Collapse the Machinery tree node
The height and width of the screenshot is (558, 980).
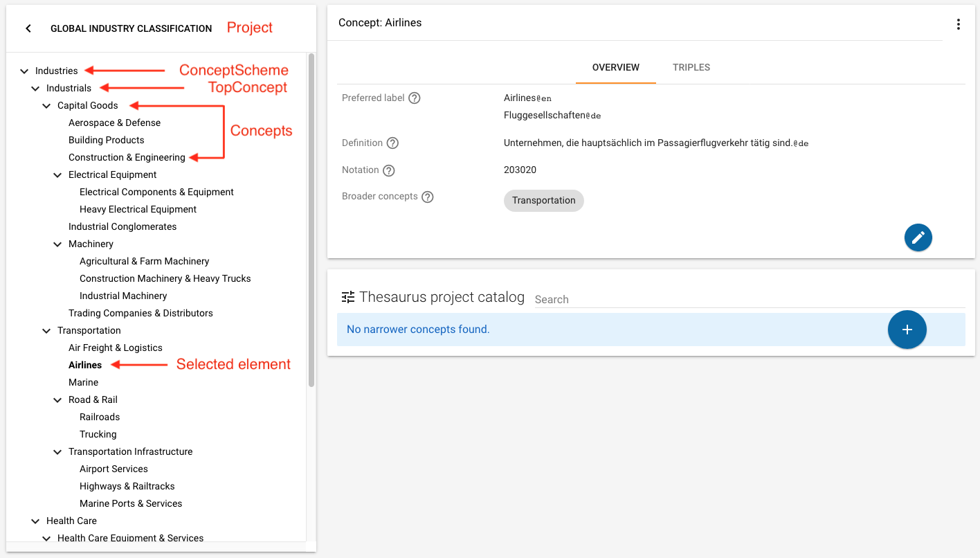57,244
